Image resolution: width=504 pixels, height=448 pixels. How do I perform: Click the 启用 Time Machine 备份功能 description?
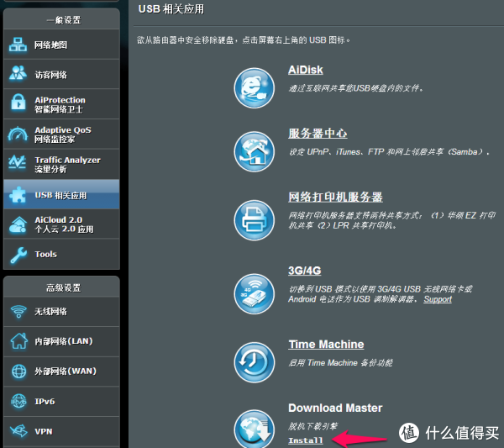340,363
